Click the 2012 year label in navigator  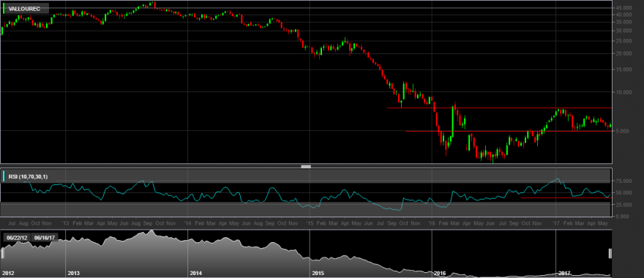coord(8,273)
